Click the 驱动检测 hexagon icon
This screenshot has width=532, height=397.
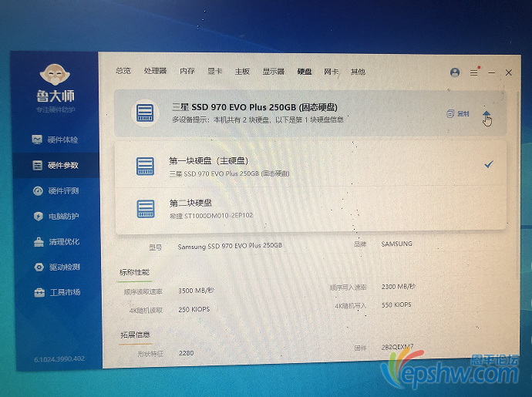[x=39, y=267]
